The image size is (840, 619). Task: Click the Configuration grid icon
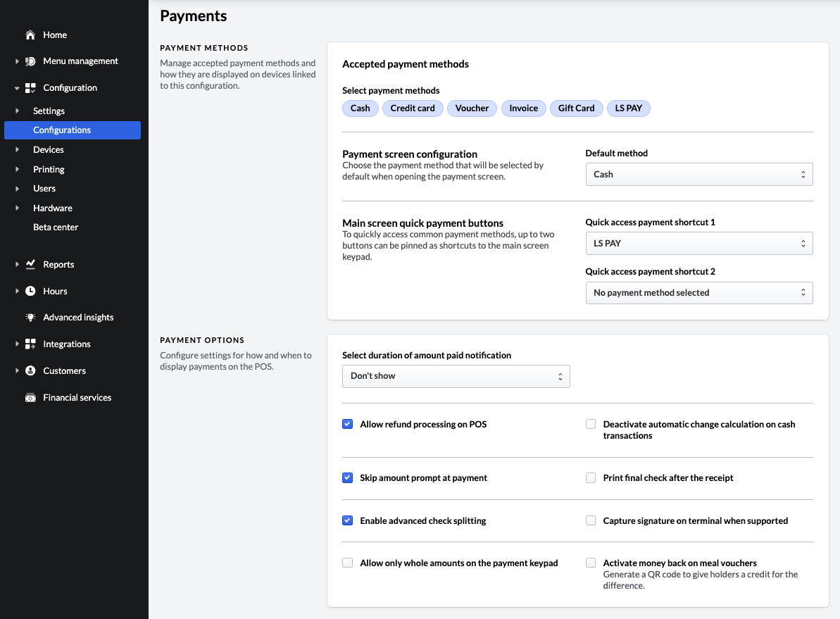coord(31,87)
